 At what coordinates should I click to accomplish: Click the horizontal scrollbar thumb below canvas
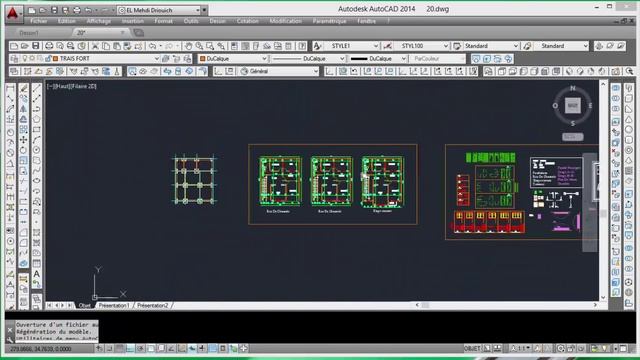tap(425, 305)
